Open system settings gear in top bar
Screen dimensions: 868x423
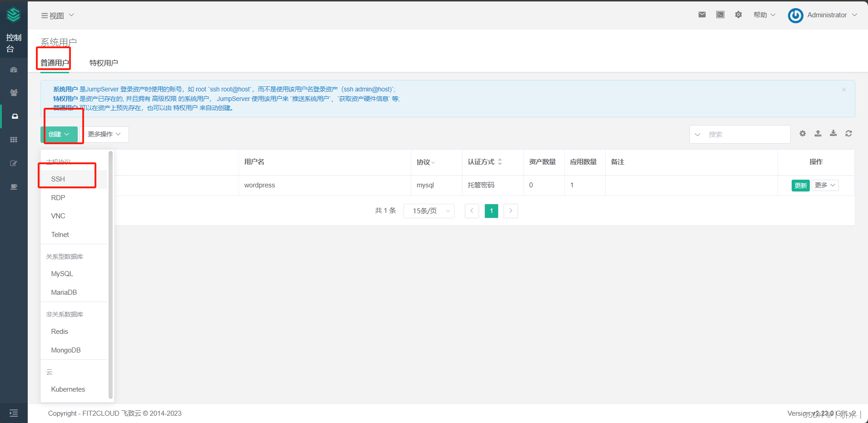click(x=738, y=15)
